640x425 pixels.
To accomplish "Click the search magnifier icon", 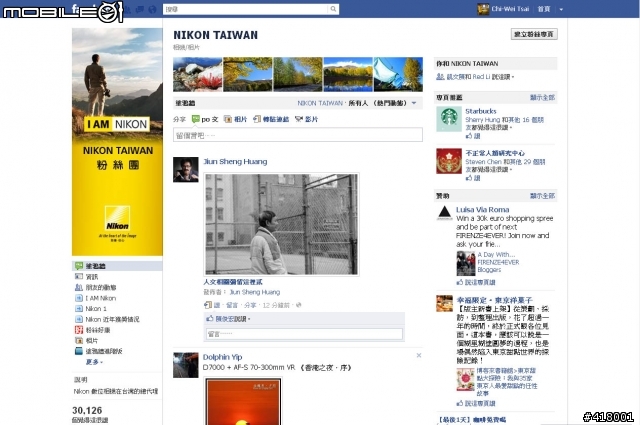I will (333, 9).
